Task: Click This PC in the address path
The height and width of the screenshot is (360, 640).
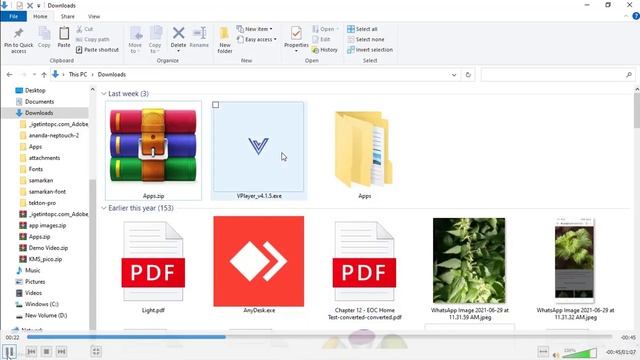Action: click(78, 75)
